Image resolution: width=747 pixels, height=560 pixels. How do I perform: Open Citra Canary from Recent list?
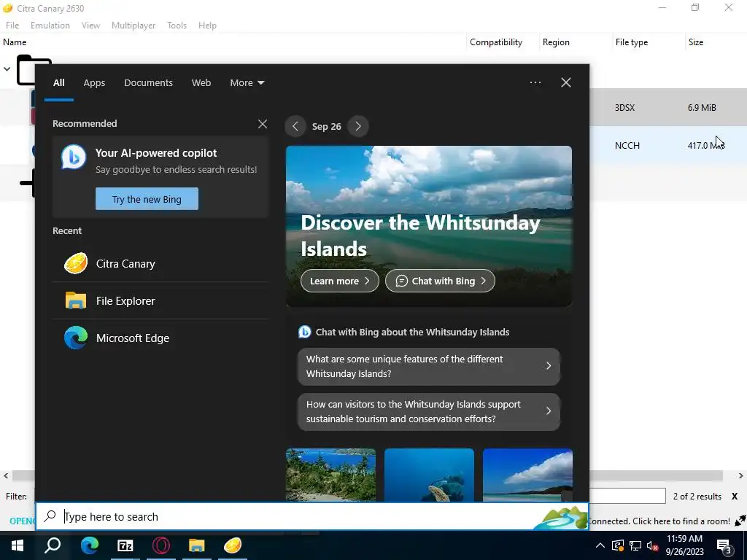tap(160, 263)
